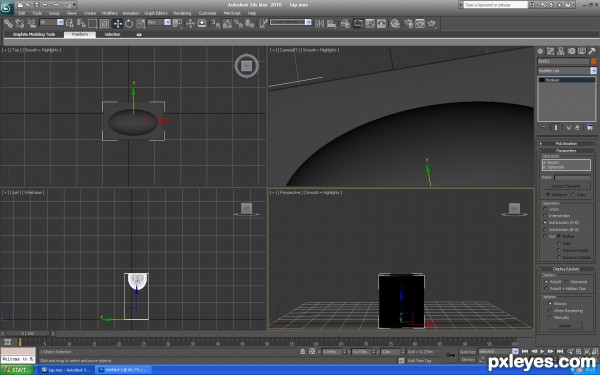Expand the Pick Boolean rollout
The width and height of the screenshot is (600, 375).
click(566, 143)
